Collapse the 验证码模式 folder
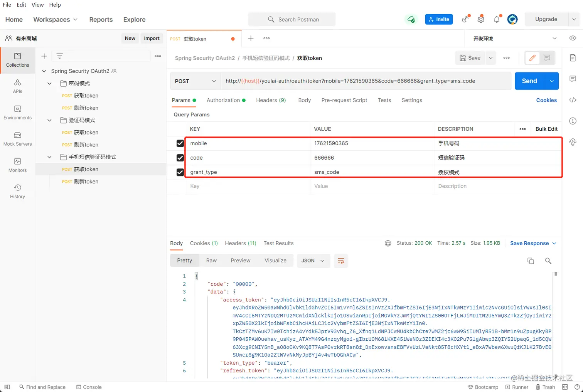This screenshot has height=392, width=583. [x=49, y=120]
